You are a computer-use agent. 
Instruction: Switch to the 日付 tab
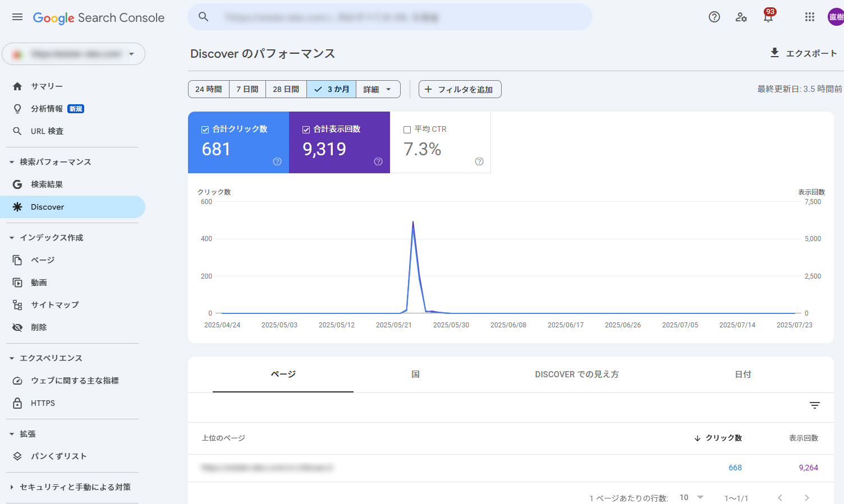click(742, 374)
